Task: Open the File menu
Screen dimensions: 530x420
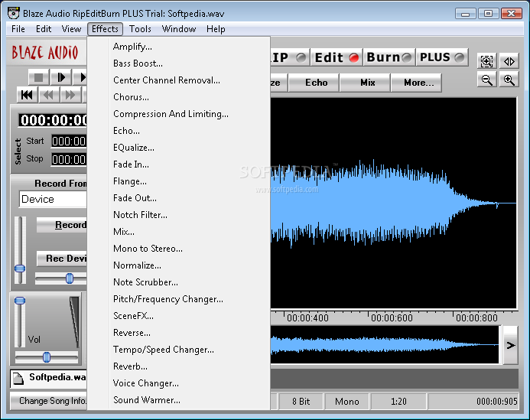Action: 18,29
